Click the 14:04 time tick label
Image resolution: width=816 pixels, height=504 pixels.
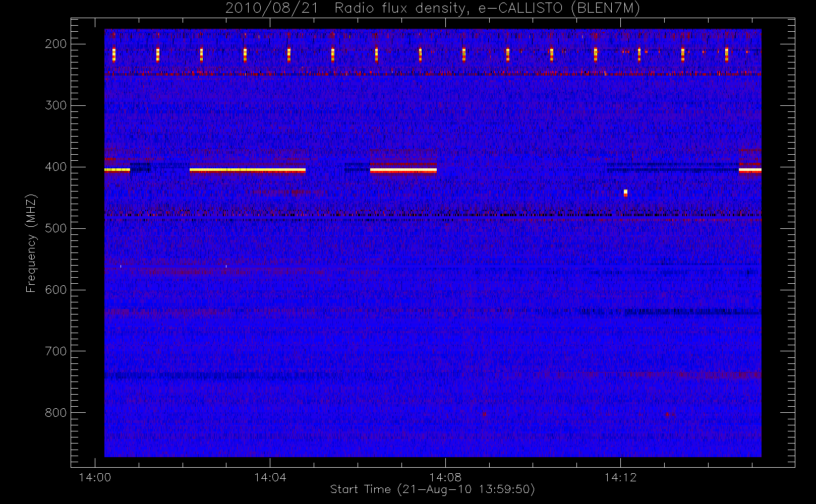pos(270,477)
